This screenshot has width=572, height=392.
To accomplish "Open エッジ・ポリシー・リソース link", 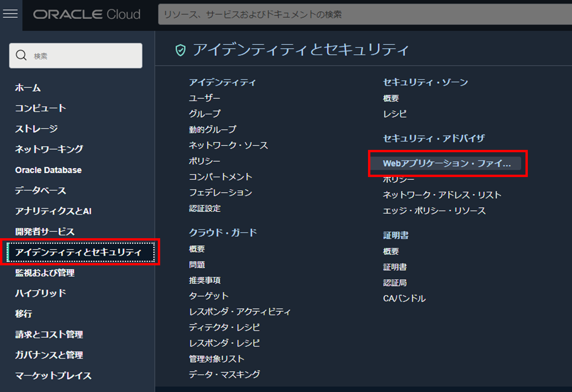I will 434,211.
